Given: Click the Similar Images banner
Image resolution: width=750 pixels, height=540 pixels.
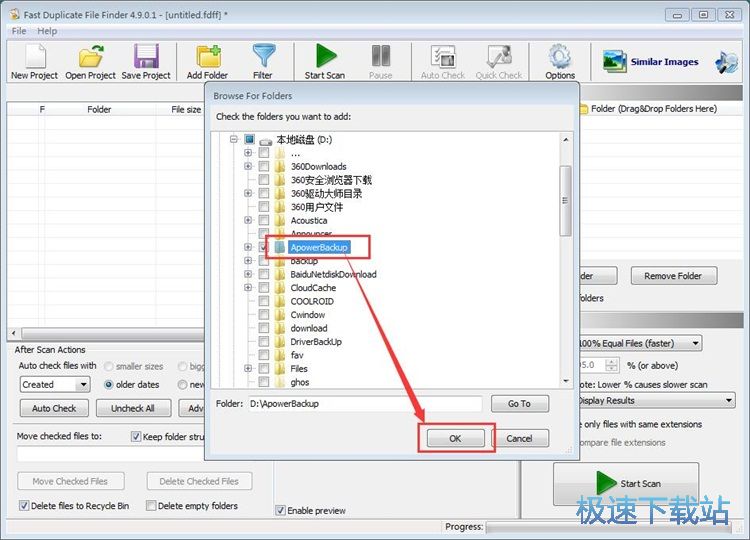Looking at the screenshot, I should (650, 62).
